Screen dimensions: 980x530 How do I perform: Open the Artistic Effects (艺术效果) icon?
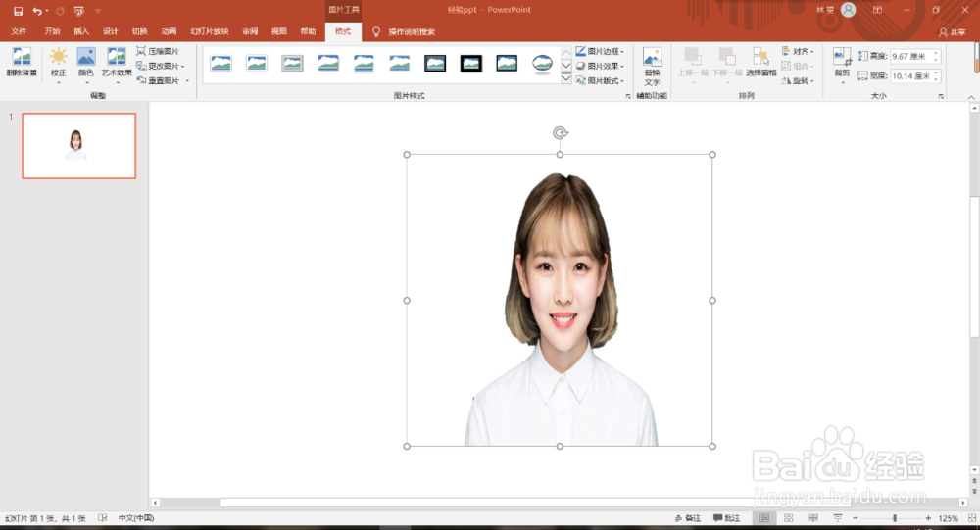pos(117,63)
